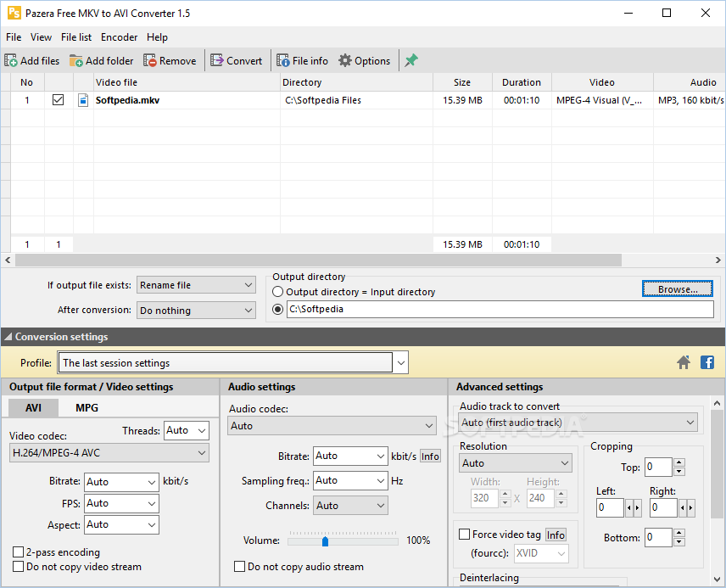Viewport: 726px width, 588px height.
Task: Open the Resolution dropdown
Action: coord(516,463)
